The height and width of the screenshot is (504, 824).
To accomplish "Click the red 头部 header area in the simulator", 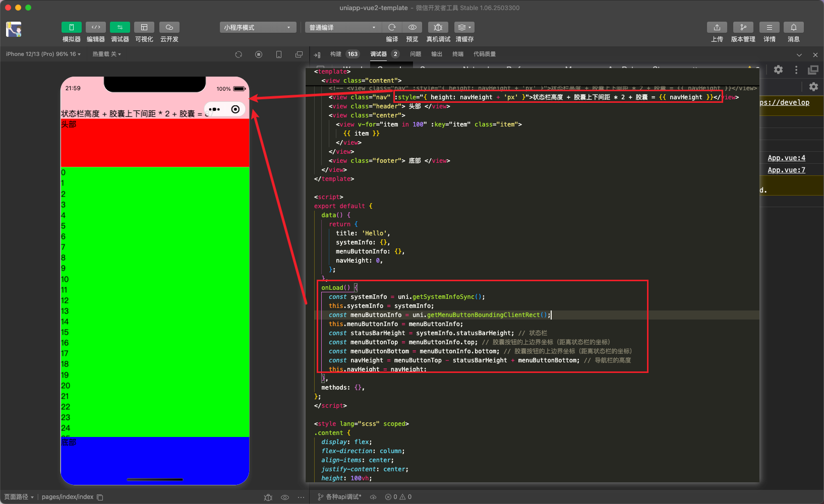I will (x=155, y=143).
